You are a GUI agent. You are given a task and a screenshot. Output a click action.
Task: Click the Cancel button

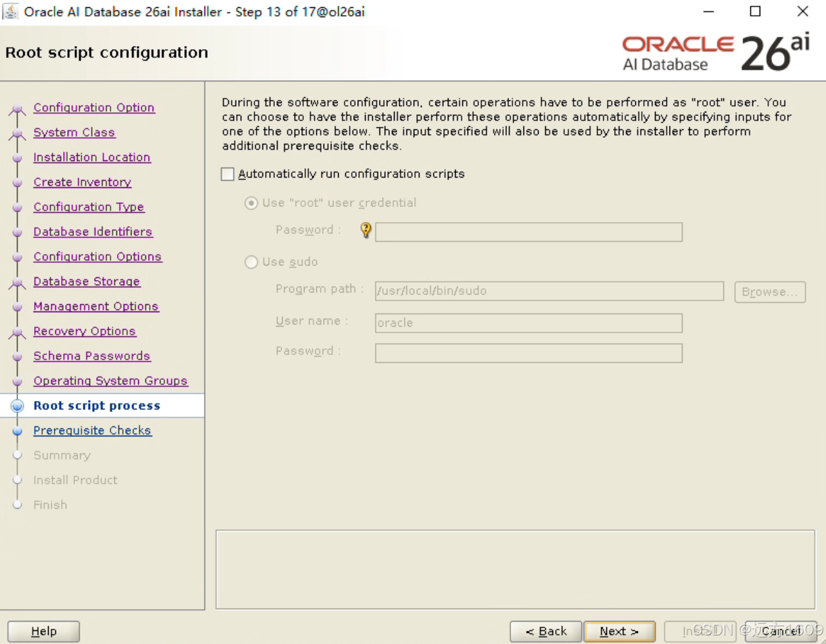tap(781, 632)
